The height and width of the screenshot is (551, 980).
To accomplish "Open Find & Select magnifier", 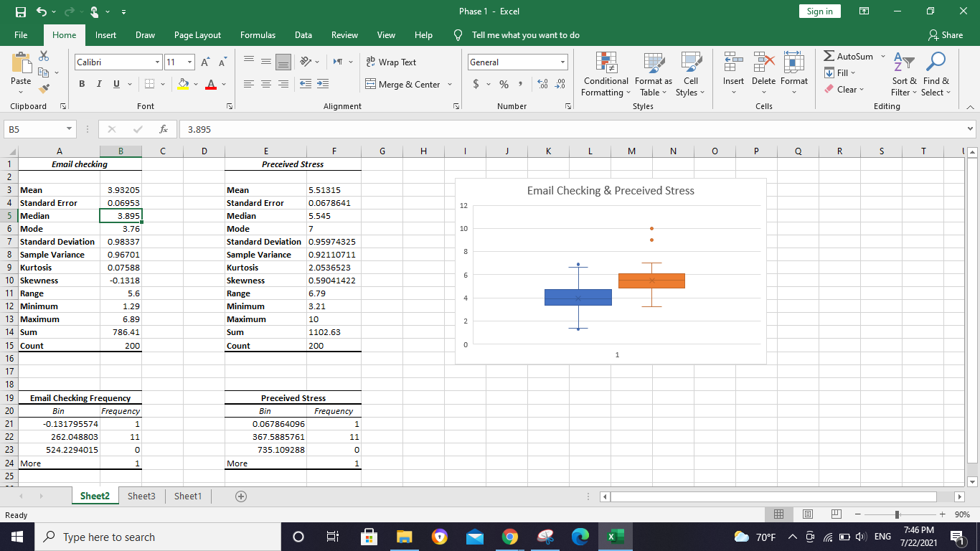I will (936, 74).
